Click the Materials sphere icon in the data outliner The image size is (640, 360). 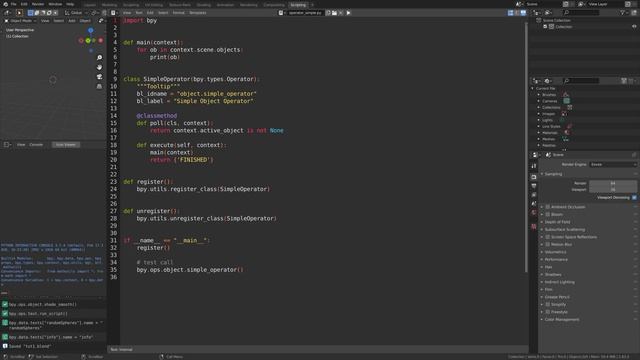[x=567, y=133]
